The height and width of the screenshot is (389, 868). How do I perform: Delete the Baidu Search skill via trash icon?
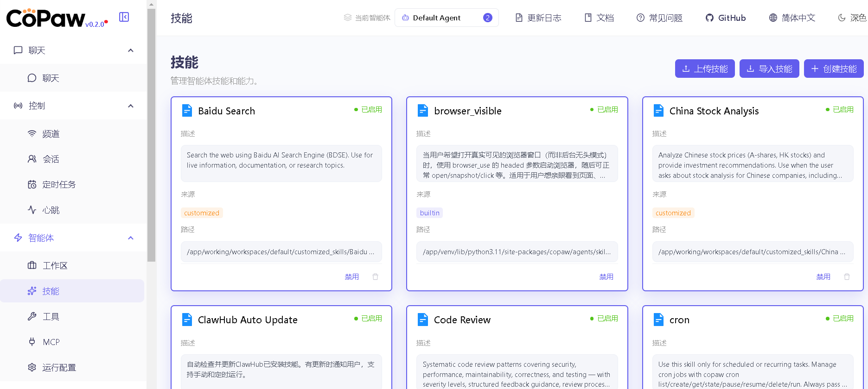click(x=375, y=277)
